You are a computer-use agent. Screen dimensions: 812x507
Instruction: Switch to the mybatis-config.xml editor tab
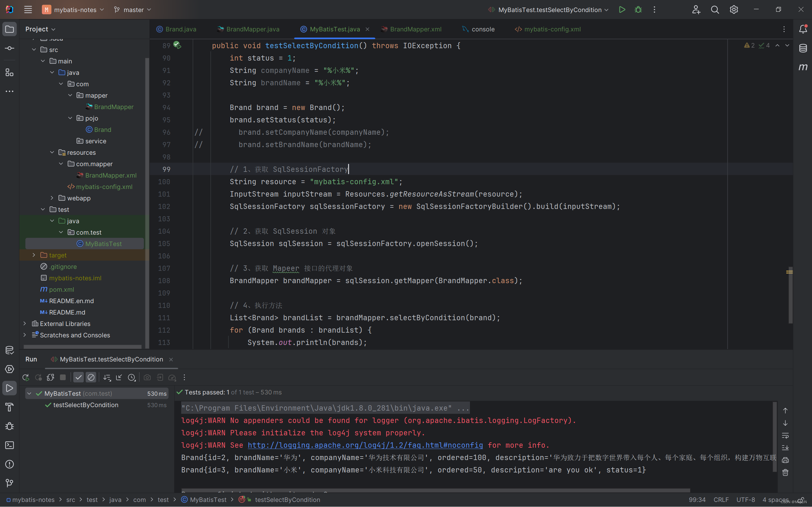coord(552,29)
